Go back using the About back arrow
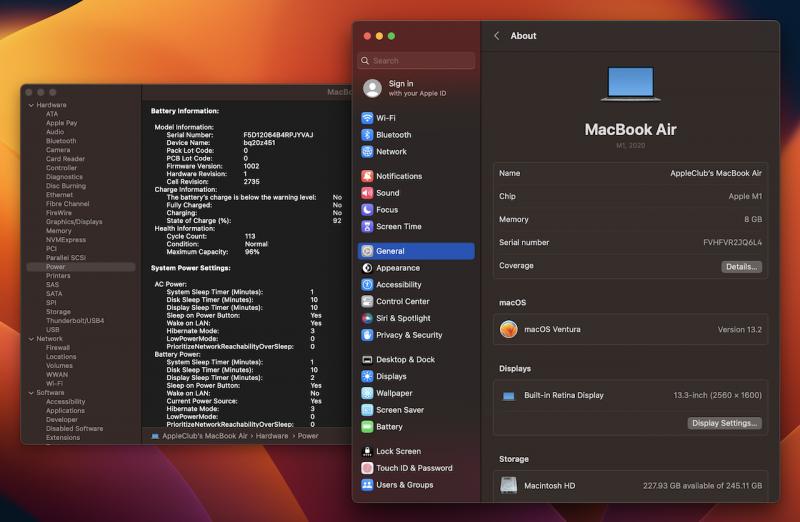Viewport: 800px width, 522px height. click(497, 36)
